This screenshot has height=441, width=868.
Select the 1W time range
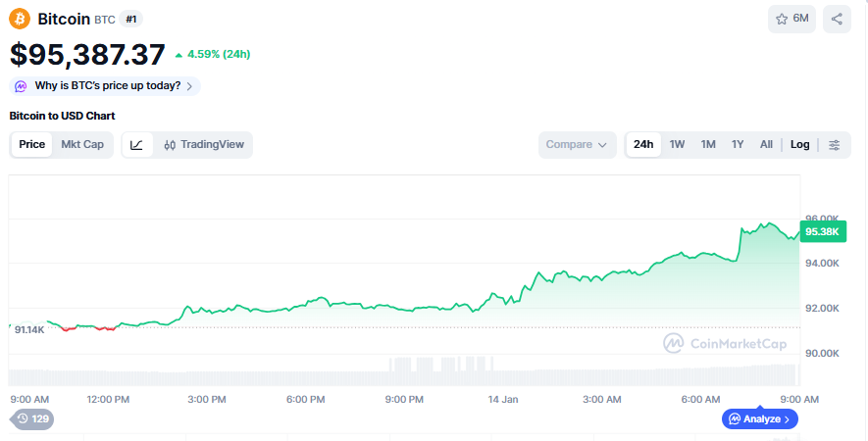[x=678, y=145]
